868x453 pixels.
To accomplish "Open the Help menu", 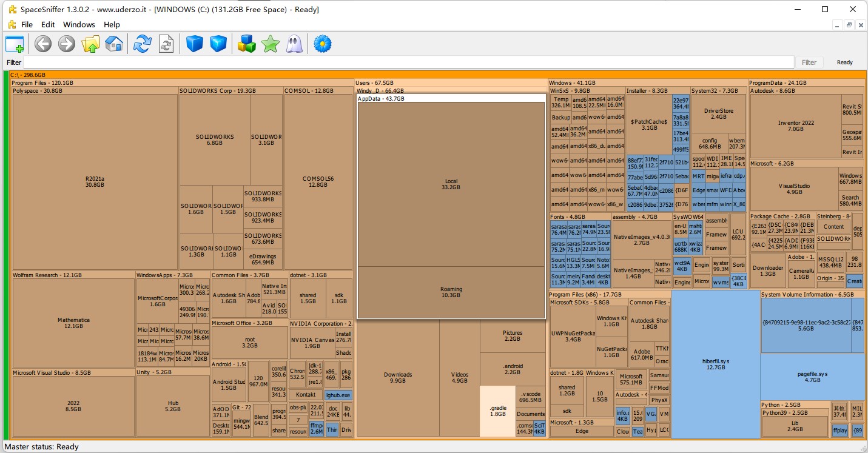I will 112,24.
